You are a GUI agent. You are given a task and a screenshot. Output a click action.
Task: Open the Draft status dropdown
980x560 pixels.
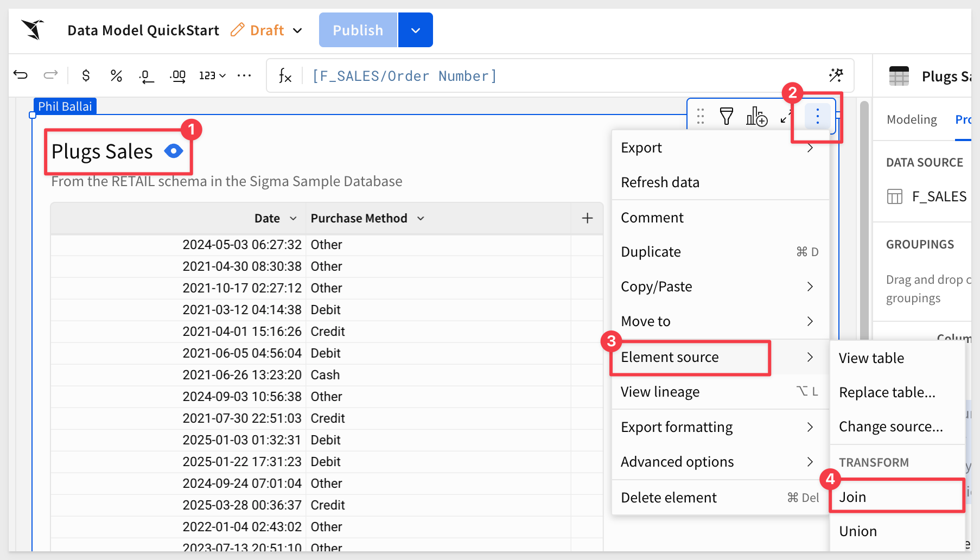[x=297, y=30]
